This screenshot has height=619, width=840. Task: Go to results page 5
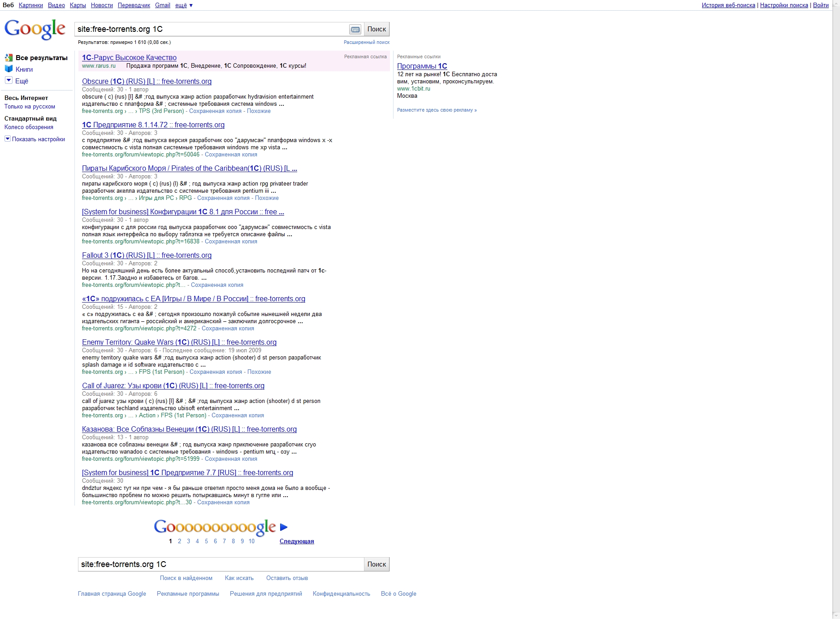pos(206,541)
